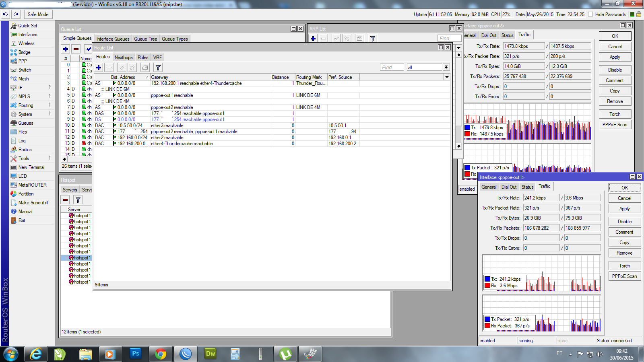The height and width of the screenshot is (362, 644).
Task: Open the filter funnel in ARP List
Action: (x=373, y=39)
